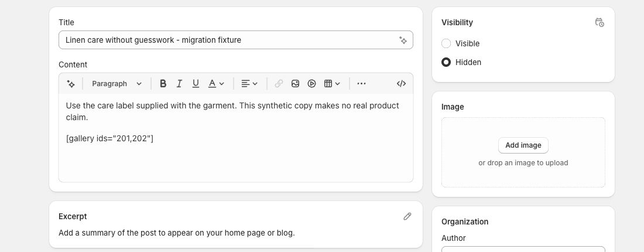Screen dimensions: 644x252
Task: Toggle underline formatting
Action: tap(196, 83)
